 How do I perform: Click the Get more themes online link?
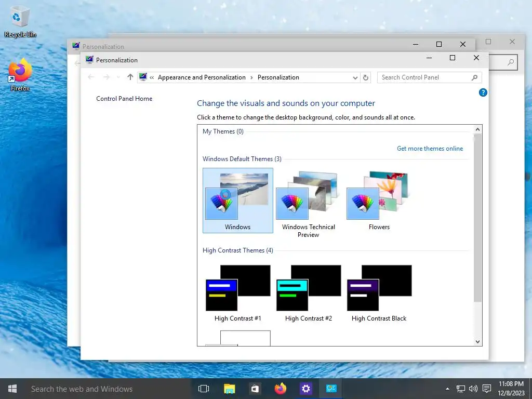coord(430,149)
